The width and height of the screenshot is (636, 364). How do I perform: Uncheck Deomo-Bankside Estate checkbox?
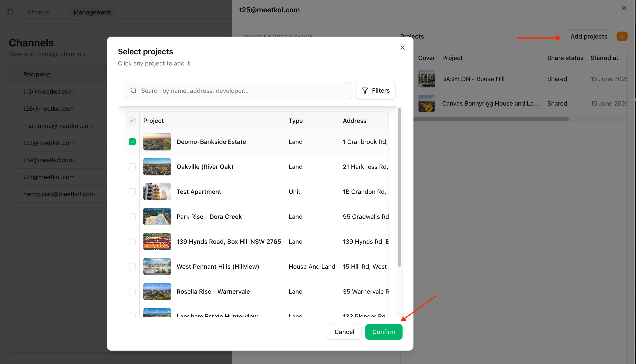point(132,142)
